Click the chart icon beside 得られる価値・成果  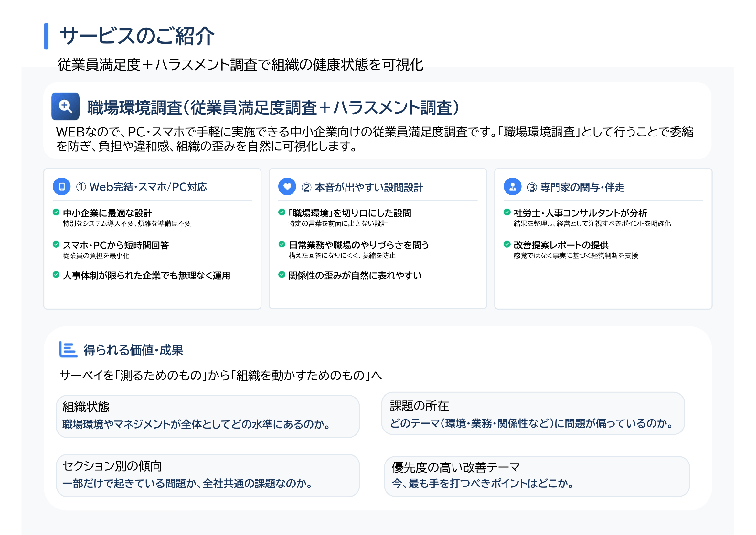click(x=68, y=349)
